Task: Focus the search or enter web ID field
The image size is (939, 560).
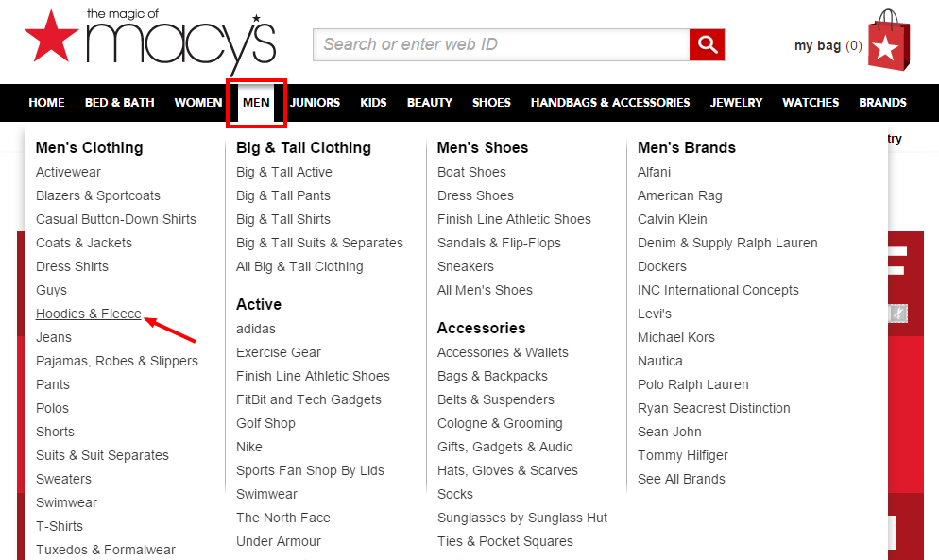Action: click(501, 45)
